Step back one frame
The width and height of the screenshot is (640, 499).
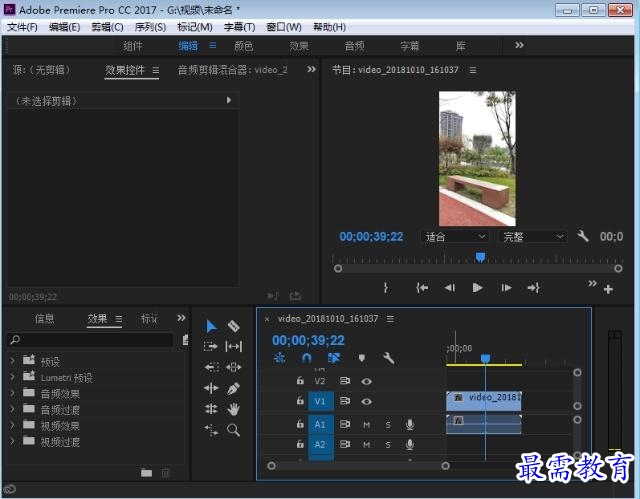click(x=450, y=288)
